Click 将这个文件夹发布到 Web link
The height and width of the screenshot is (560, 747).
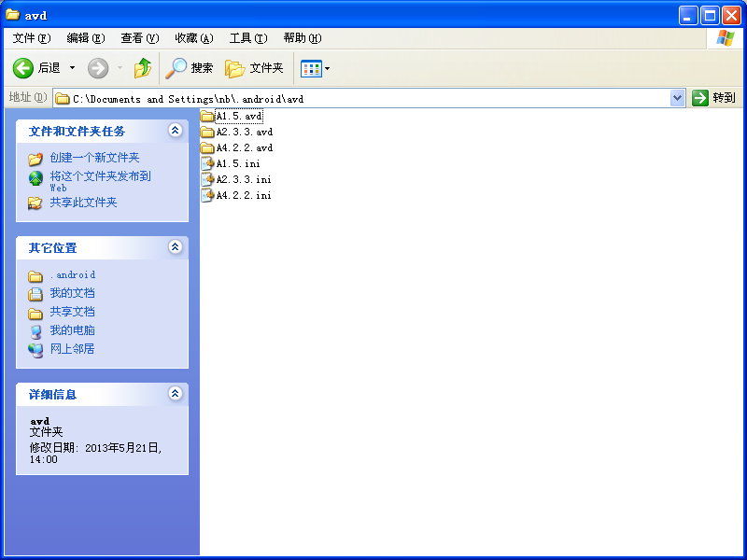[101, 181]
